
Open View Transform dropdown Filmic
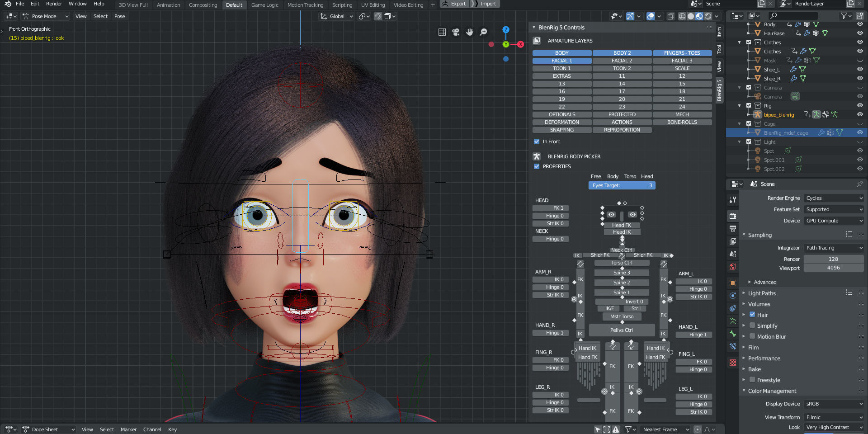pyautogui.click(x=834, y=417)
